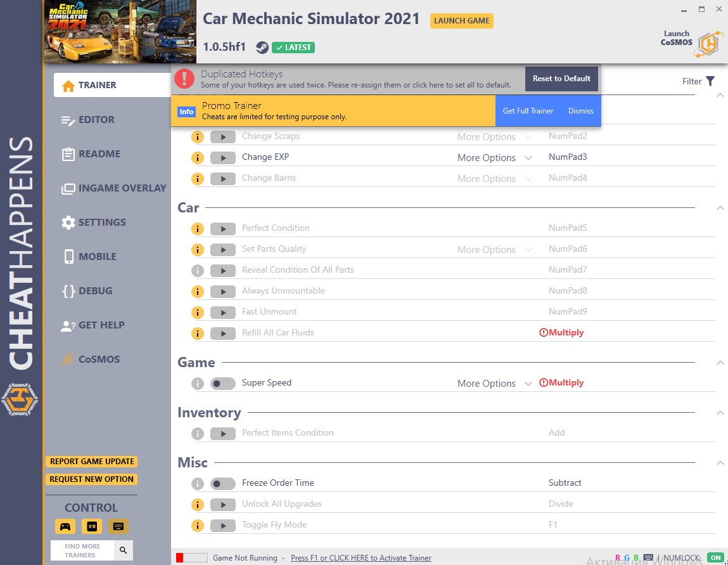Click the FIND MORE TRAINERS search field
Image resolution: width=728 pixels, height=565 pixels.
tap(82, 550)
